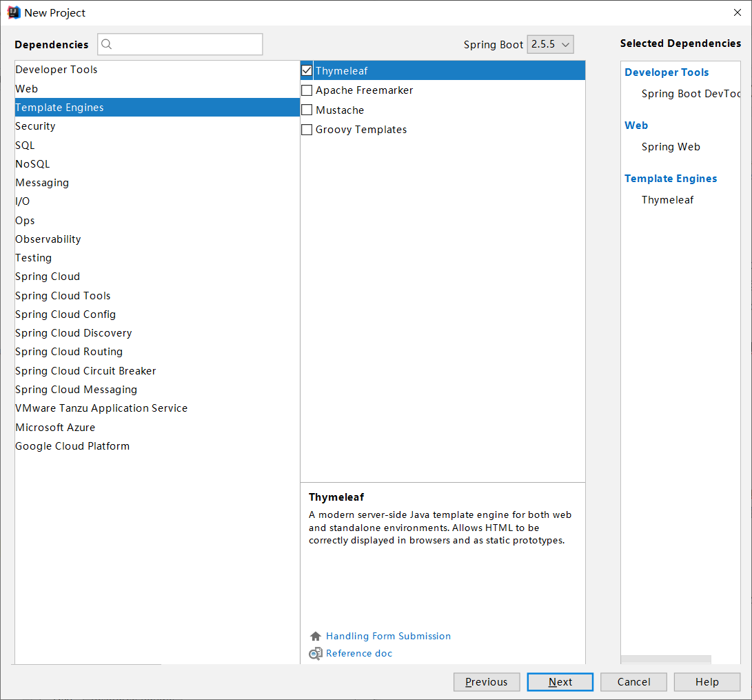Select the Microsoft Azure category

157,428
